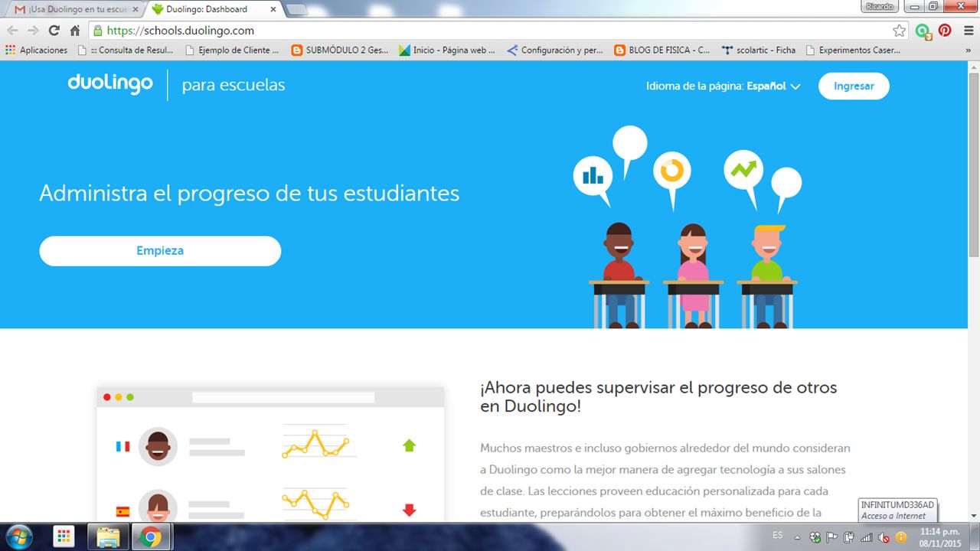This screenshot has width=980, height=551.
Task: Open the SUBMÓDULO 2 Ges... bookmark
Action: click(340, 51)
